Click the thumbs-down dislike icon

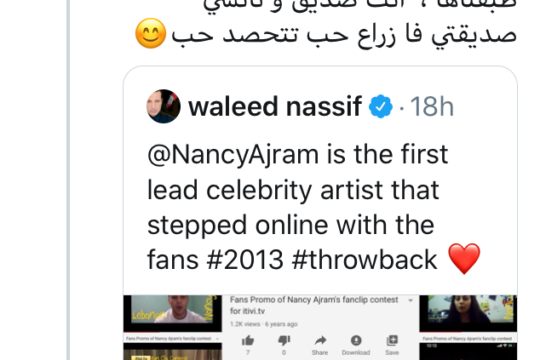click(x=284, y=341)
